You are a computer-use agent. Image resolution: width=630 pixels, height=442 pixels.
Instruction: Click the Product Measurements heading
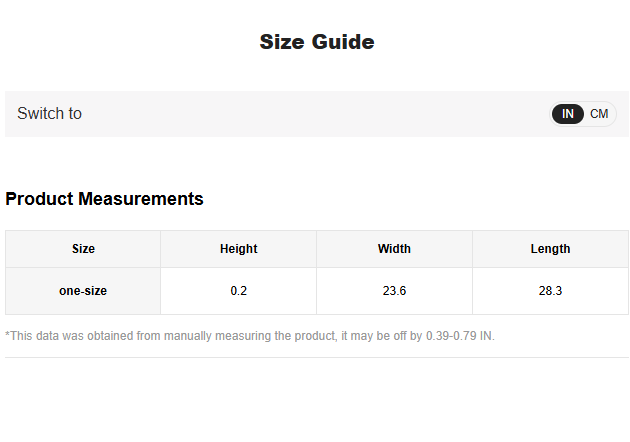click(x=104, y=198)
